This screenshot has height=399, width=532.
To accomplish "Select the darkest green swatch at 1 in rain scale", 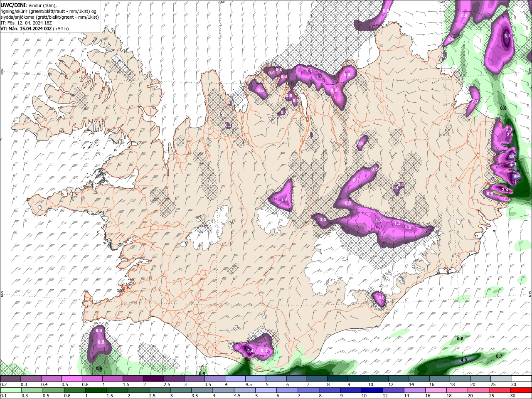I will (96, 390).
